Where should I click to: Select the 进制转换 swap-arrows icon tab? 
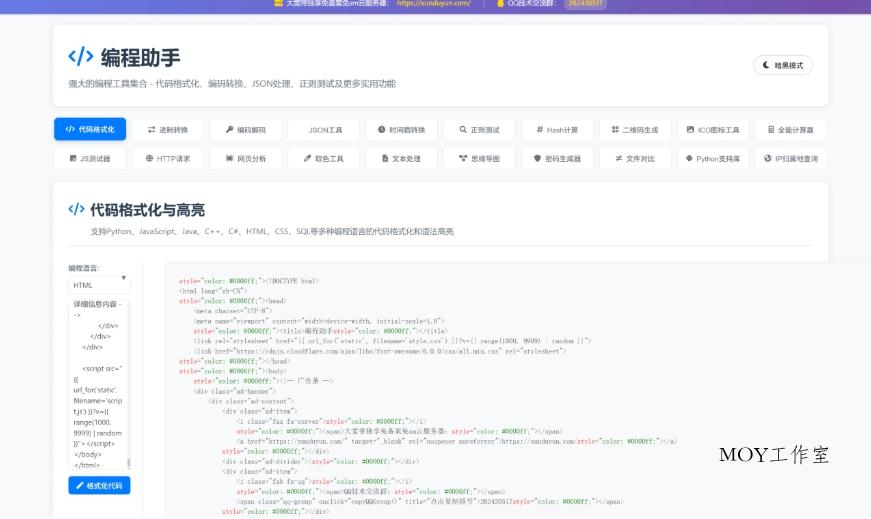pos(168,129)
